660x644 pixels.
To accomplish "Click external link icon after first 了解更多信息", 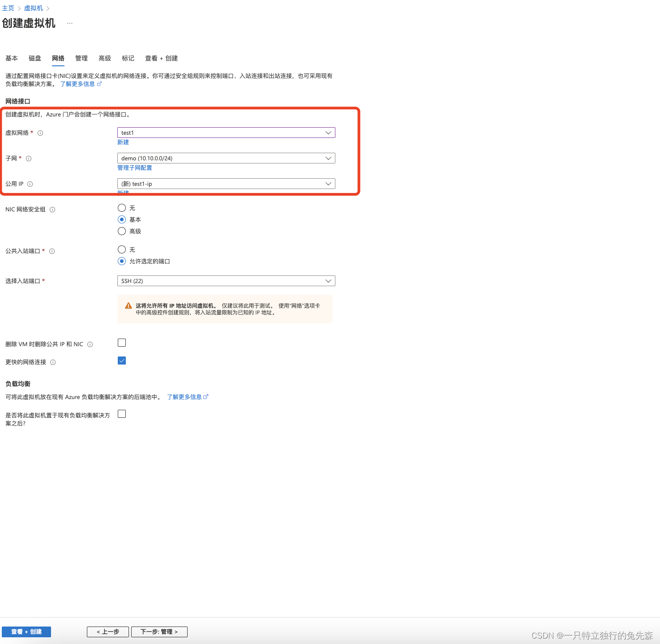I will (99, 84).
